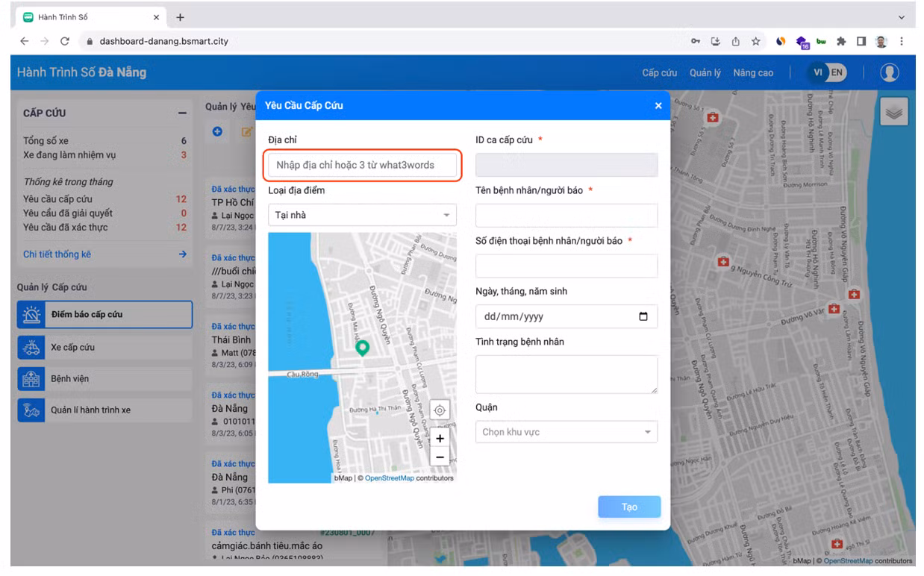Click the Hành Trình Số Đà Nẵng header title
Viewport: 924px width, 576px height.
click(81, 72)
